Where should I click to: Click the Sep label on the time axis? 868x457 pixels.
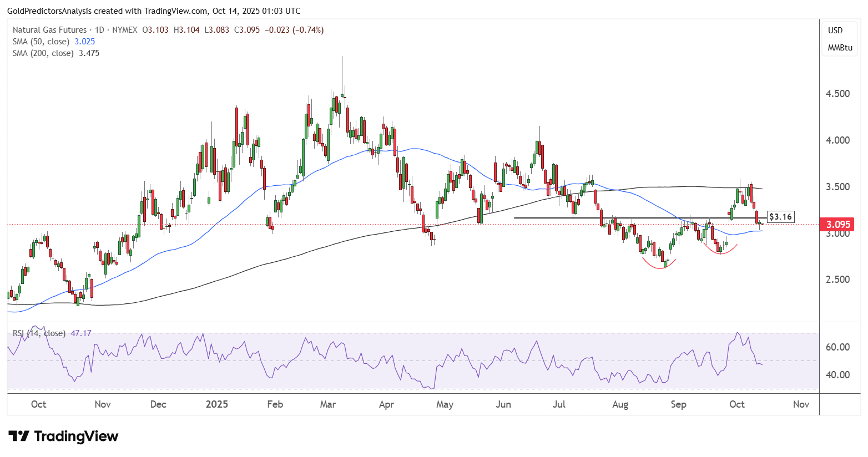[x=678, y=404]
